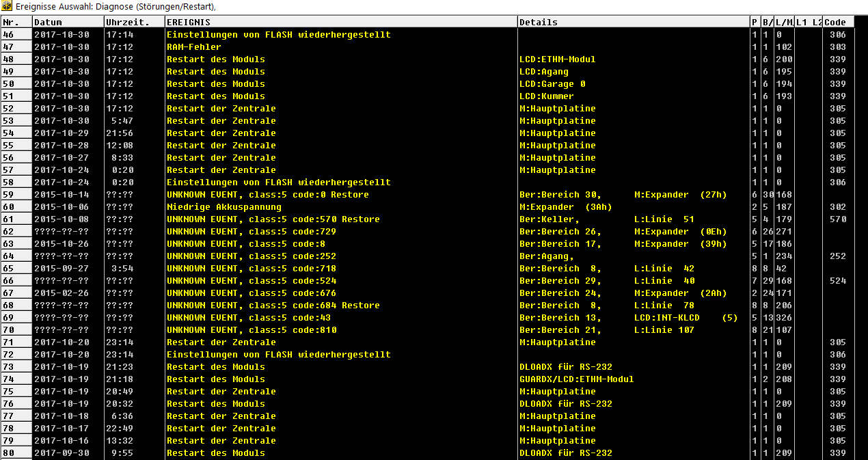
Task: Click the LCD:INT-KLCD (5) details cell
Action: point(686,318)
